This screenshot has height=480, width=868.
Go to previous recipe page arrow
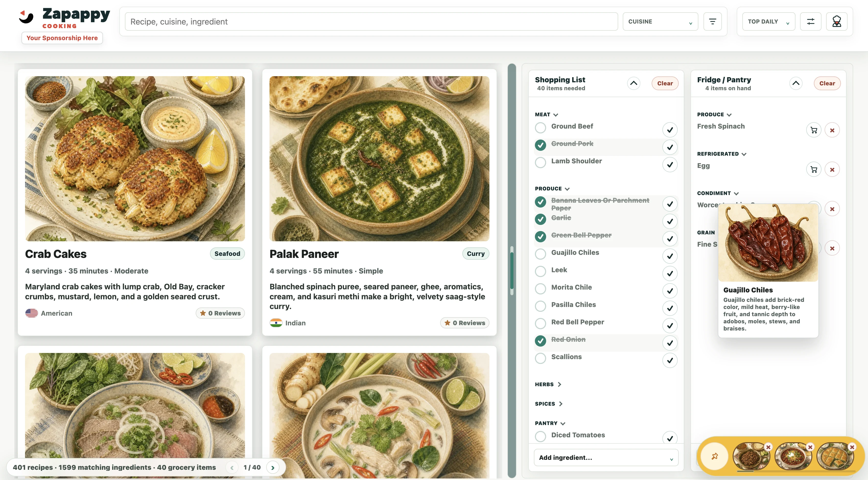click(232, 467)
